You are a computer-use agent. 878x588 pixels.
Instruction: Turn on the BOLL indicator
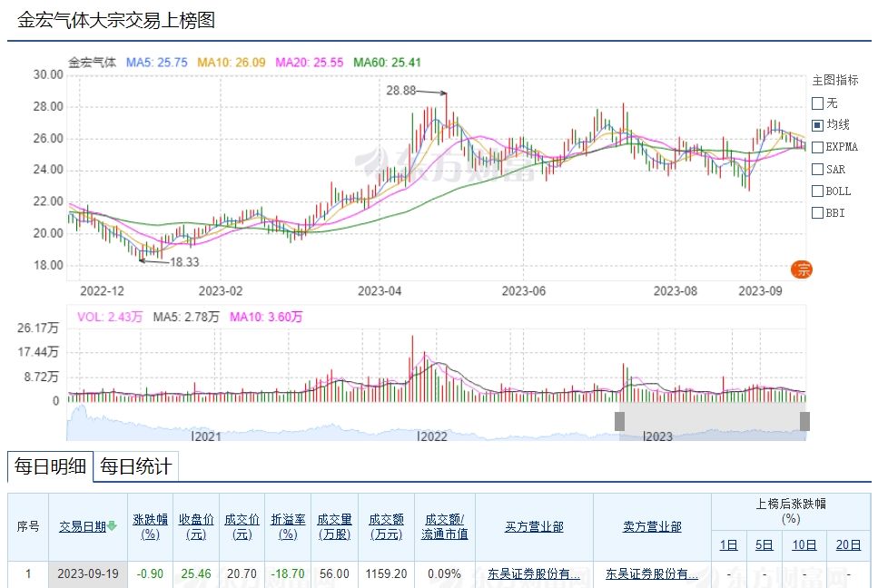pos(817,191)
